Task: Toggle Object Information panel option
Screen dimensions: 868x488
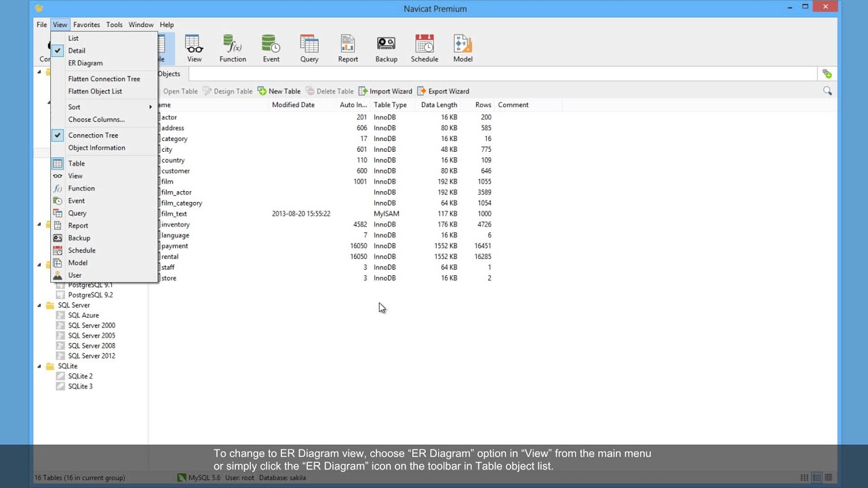Action: point(104,148)
